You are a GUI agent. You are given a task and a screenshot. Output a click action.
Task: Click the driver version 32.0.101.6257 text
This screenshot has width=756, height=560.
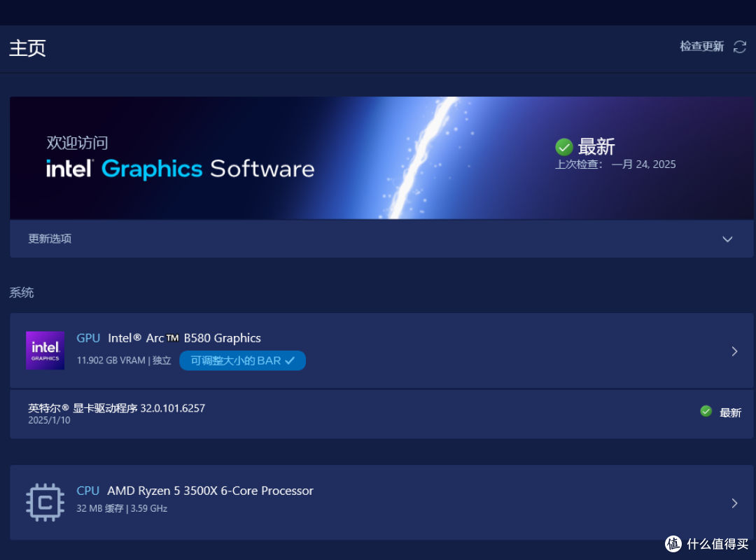pos(173,408)
